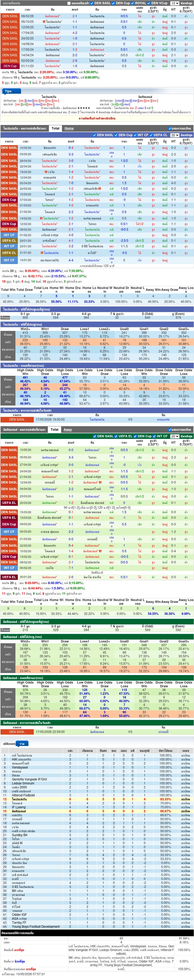
Task: Uncheck DEN Cup filter in head-to-head header
Action: point(113,3)
